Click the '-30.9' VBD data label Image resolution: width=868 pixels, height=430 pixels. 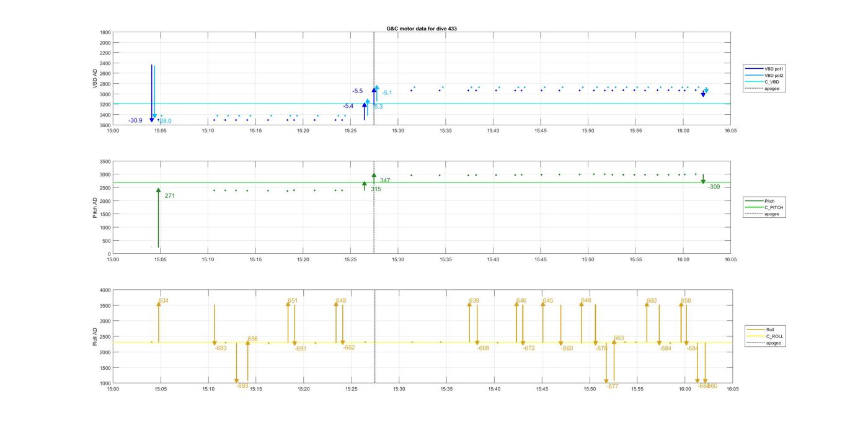pos(135,120)
